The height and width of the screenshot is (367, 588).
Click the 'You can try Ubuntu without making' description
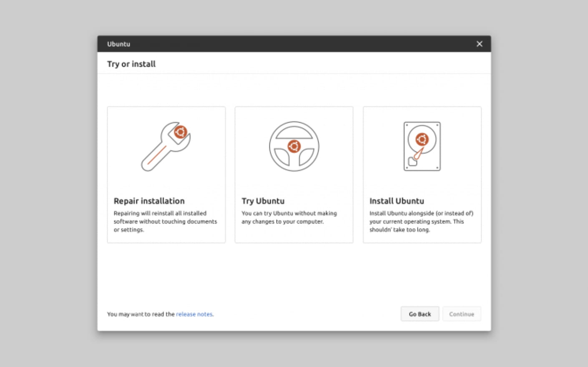pos(289,217)
